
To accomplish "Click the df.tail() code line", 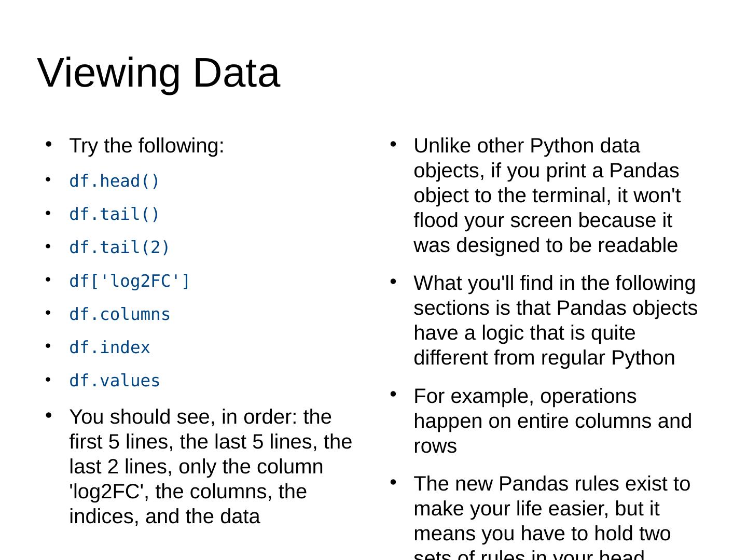I will [x=114, y=214].
